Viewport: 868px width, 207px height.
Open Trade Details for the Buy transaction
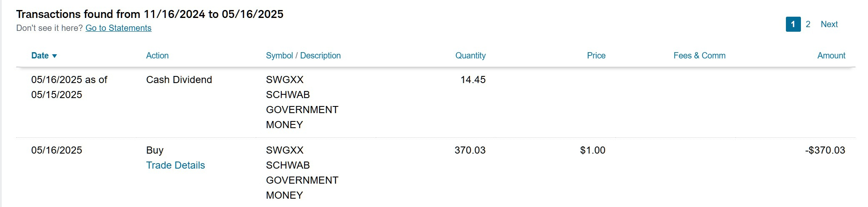point(175,165)
